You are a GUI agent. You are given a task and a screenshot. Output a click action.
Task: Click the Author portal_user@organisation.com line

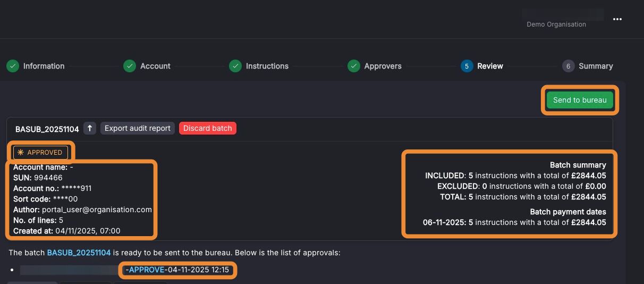tap(83, 210)
